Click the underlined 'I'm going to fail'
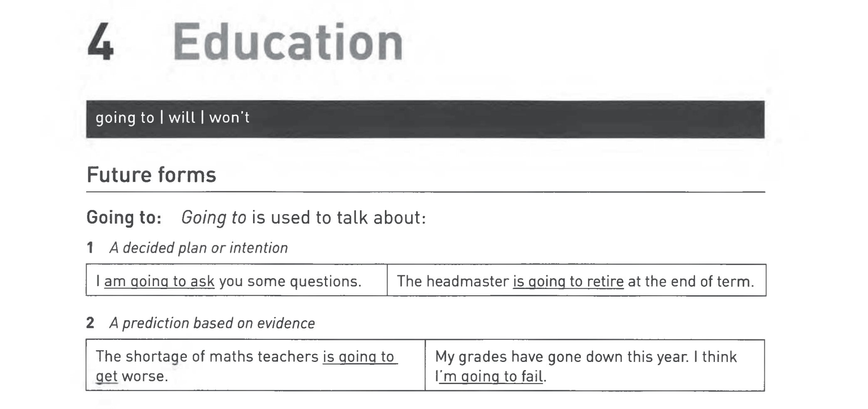This screenshot has width=868, height=409. (489, 377)
